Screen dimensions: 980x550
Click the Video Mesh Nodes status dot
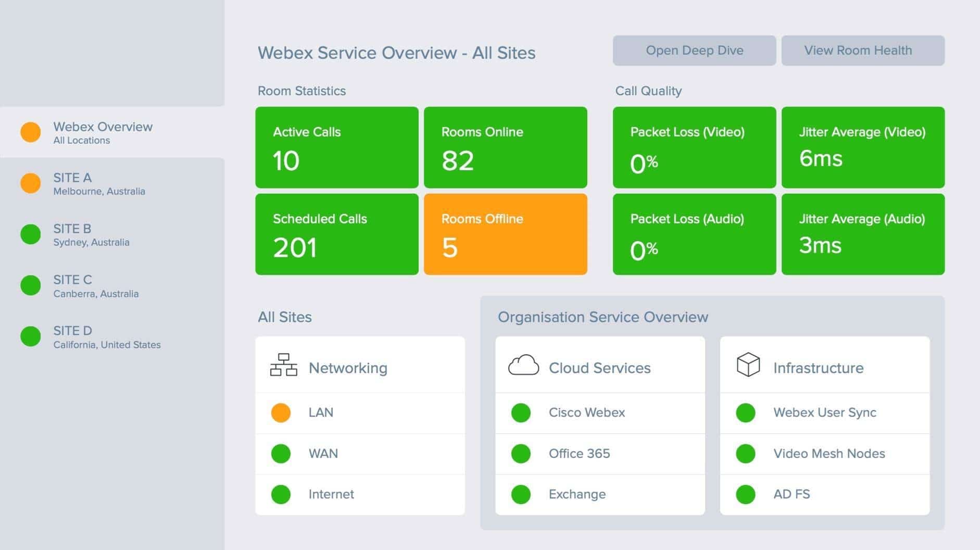tap(746, 453)
